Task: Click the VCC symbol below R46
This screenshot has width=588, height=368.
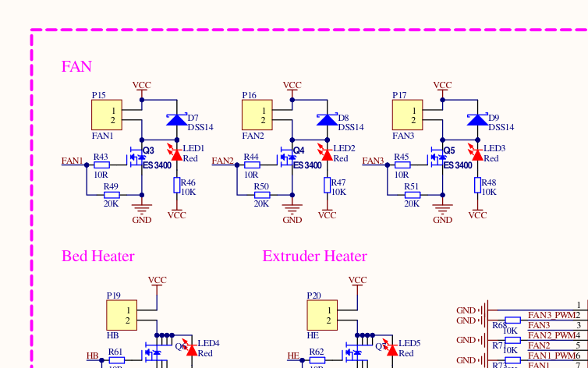Action: [176, 214]
